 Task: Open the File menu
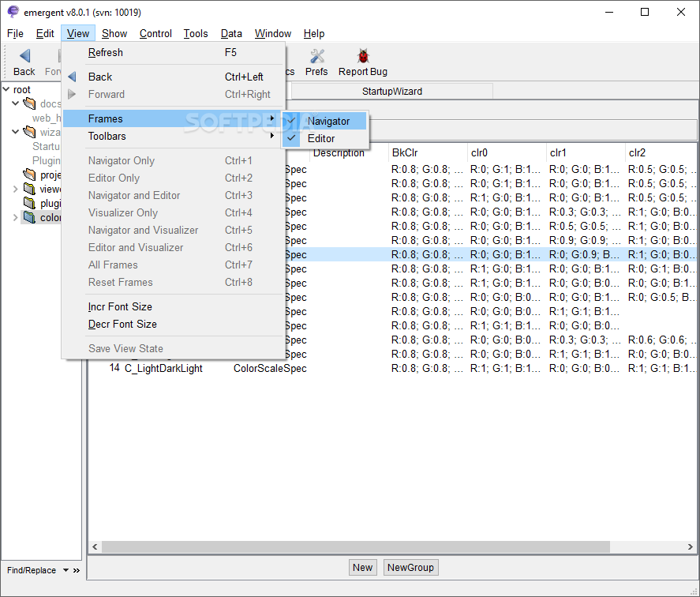coord(15,33)
